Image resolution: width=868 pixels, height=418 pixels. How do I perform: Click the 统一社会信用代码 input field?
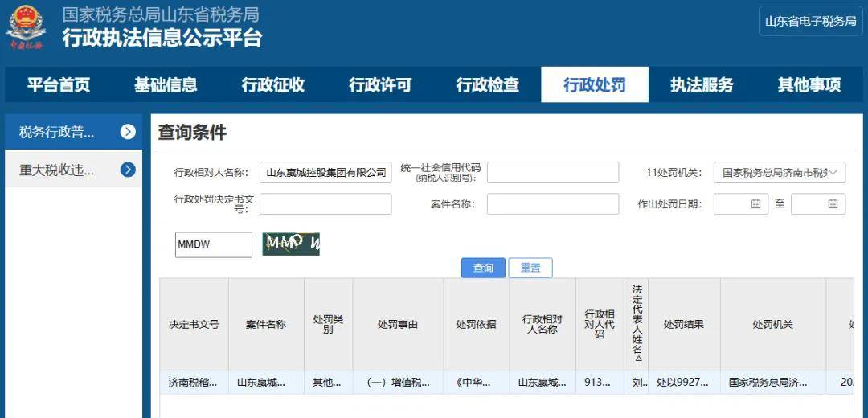tap(553, 172)
